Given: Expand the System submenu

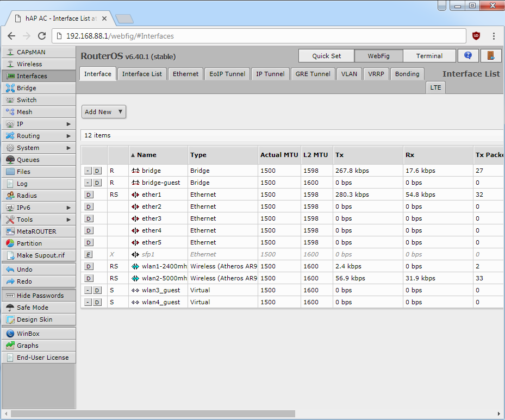Looking at the screenshot, I should [39, 148].
